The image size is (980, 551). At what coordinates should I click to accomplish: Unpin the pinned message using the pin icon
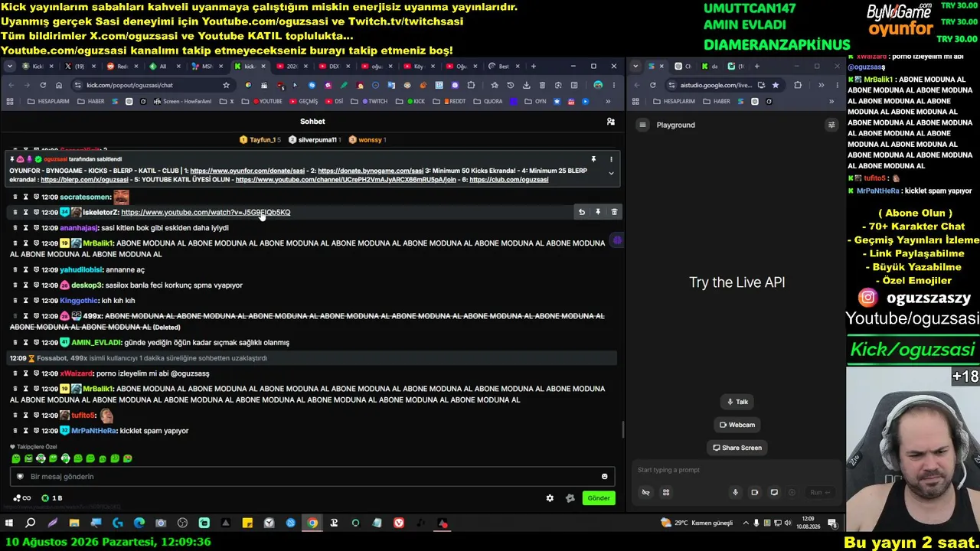coord(593,159)
